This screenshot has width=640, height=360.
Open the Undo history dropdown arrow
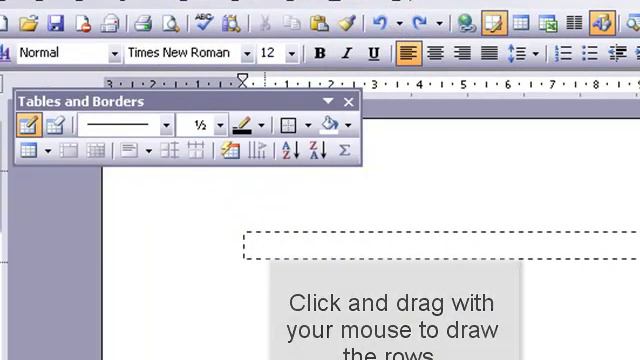click(x=400, y=24)
